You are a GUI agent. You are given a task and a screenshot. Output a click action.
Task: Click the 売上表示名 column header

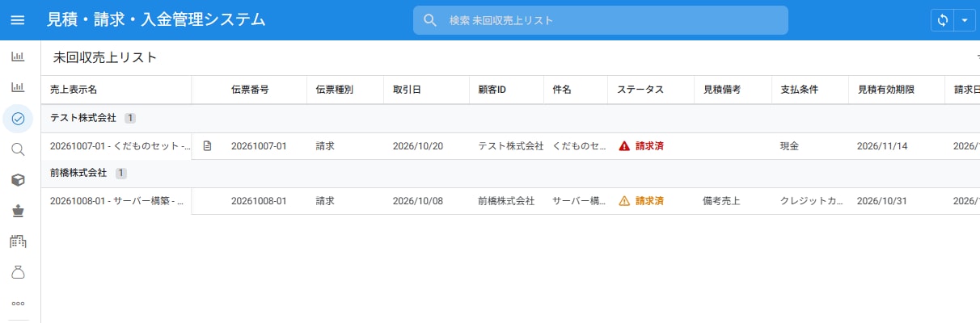click(74, 90)
